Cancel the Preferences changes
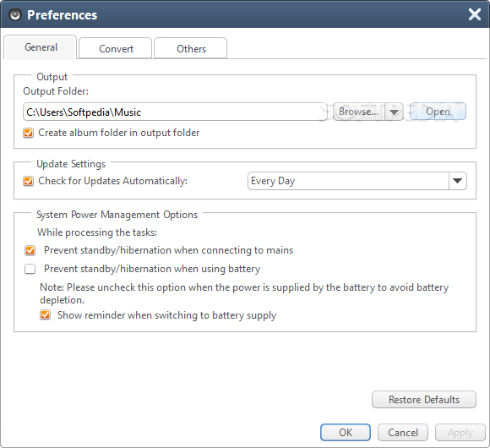This screenshot has width=490, height=448. (403, 433)
